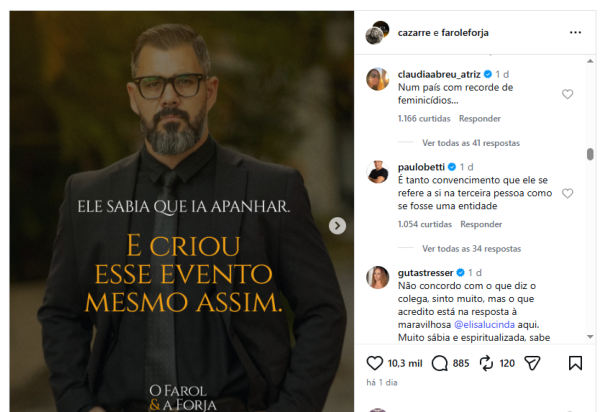The image size is (600, 412).
Task: Open comments via the speech bubble icon
Action: pos(439,363)
